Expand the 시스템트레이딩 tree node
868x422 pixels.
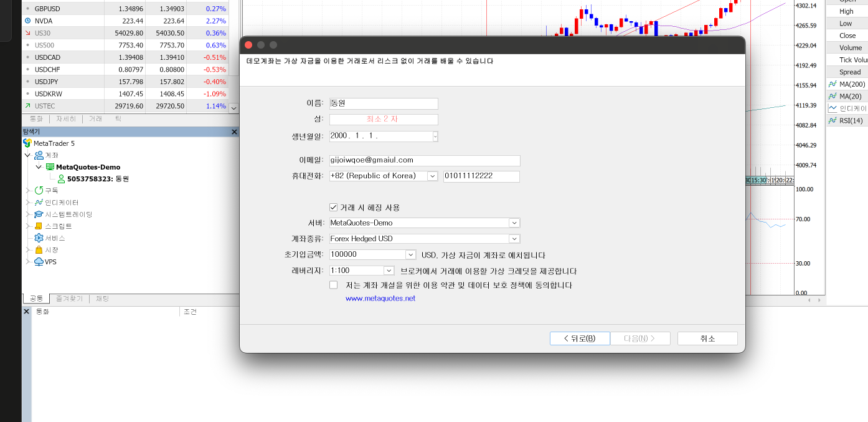coord(27,214)
